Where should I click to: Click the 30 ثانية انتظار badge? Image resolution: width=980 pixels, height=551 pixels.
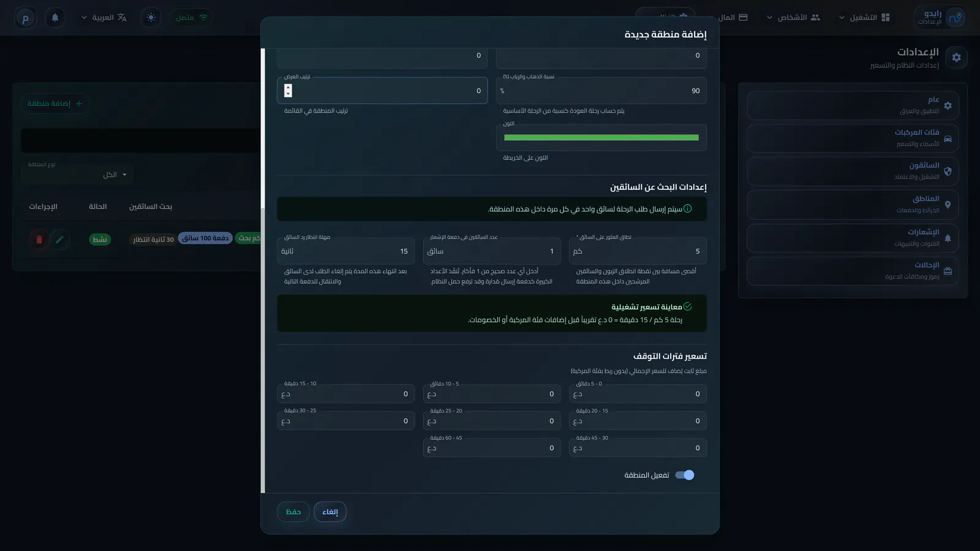point(154,239)
